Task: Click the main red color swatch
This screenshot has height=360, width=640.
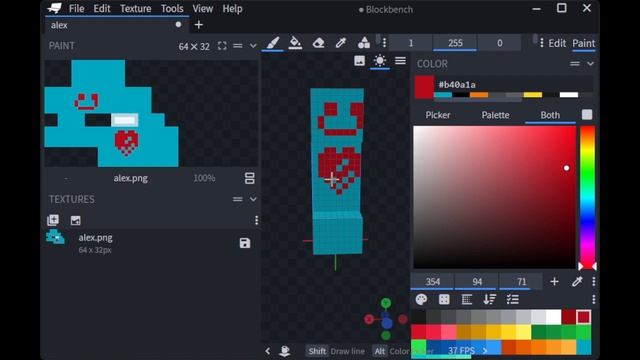Action: [424, 87]
